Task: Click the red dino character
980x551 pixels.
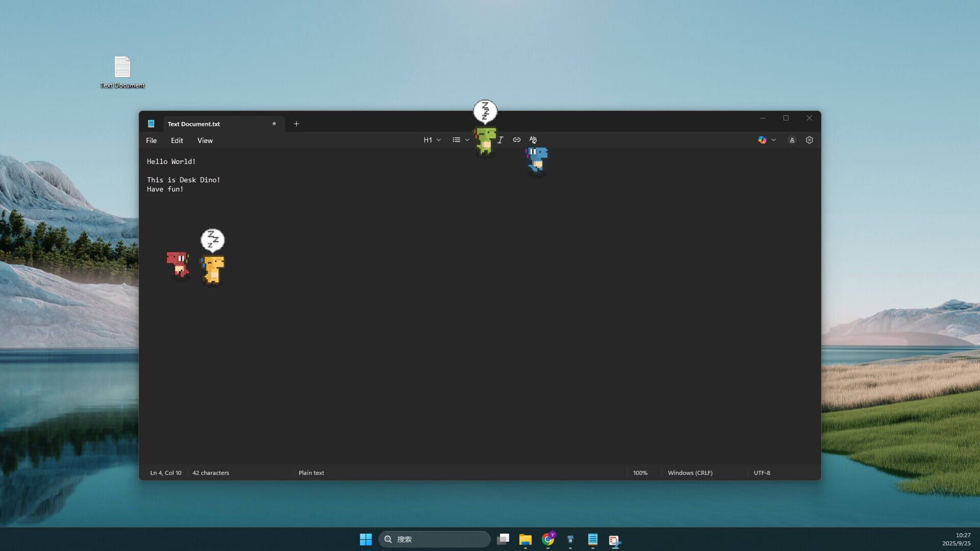Action: pos(178,264)
